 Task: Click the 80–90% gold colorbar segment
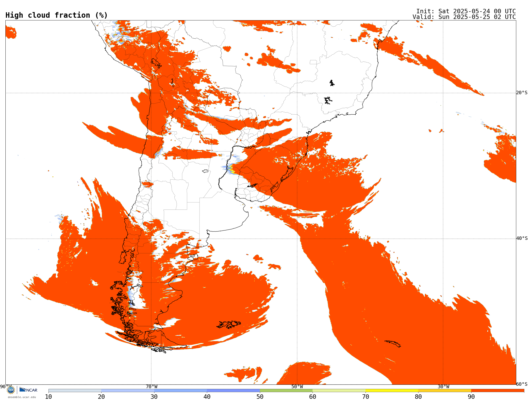[445, 391]
